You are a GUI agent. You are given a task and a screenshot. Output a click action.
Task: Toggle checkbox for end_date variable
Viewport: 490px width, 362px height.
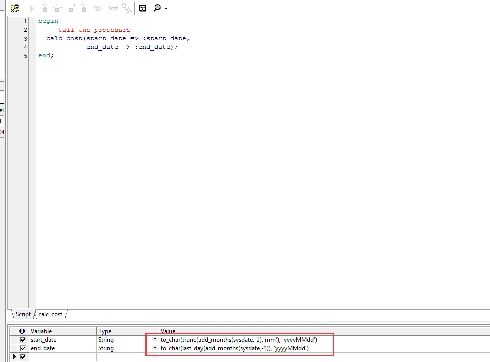23,348
